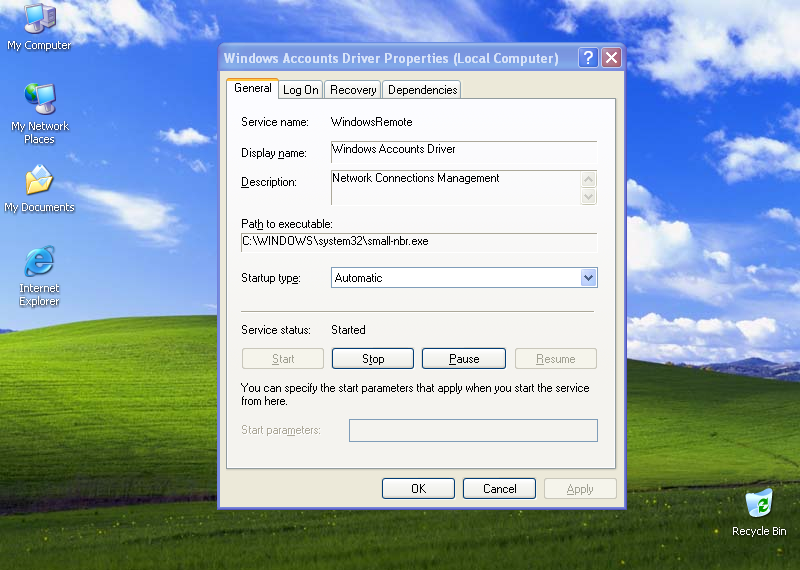Click the Service name label
800x570 pixels.
[x=274, y=122]
